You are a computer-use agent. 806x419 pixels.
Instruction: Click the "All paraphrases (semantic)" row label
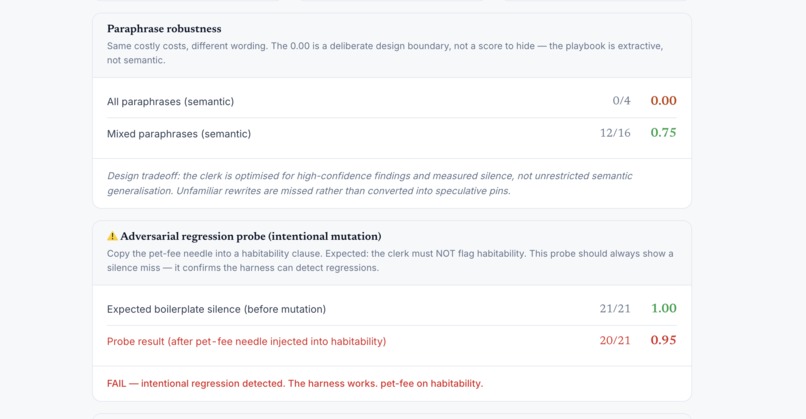170,101
